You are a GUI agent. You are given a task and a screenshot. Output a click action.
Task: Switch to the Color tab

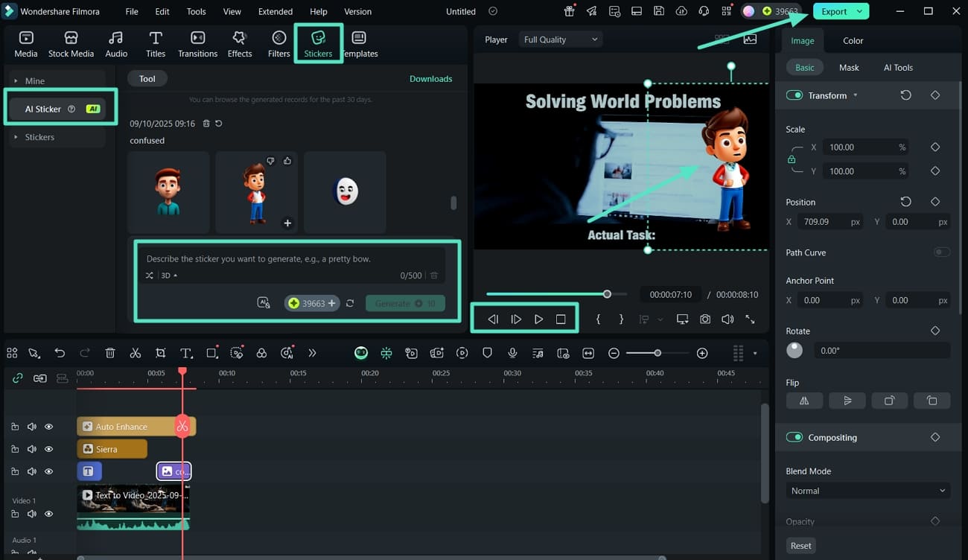point(853,41)
